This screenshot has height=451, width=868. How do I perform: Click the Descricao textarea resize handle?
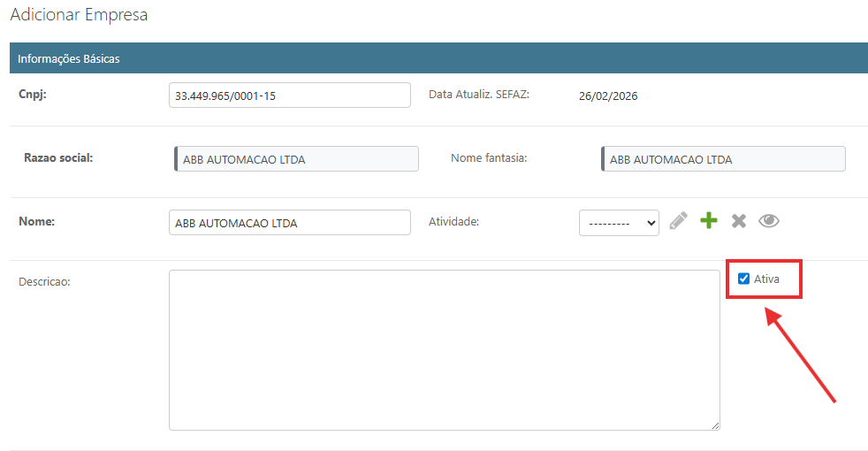click(x=714, y=425)
